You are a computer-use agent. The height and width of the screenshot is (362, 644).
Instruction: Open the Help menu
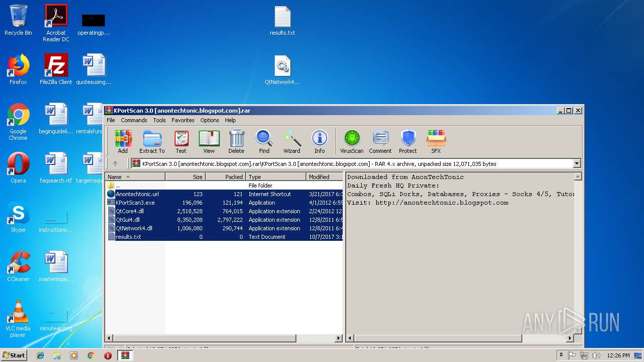point(230,120)
